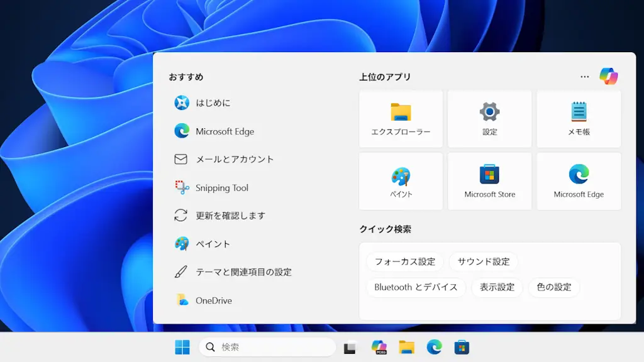Launch Microsoft Edge from the taskbar
This screenshot has height=362, width=644.
point(434,346)
